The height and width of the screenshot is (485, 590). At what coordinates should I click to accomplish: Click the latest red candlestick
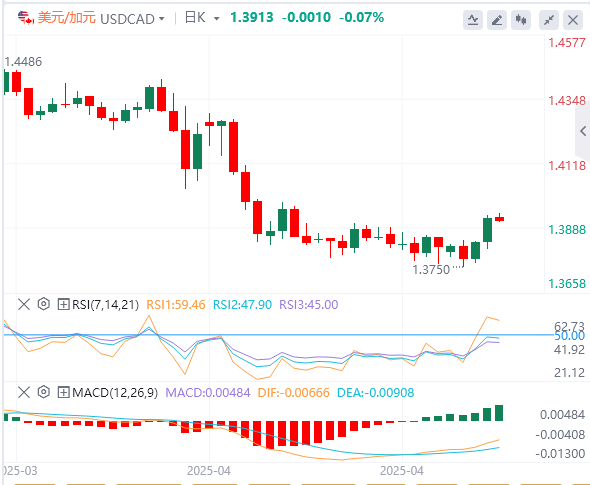pyautogui.click(x=499, y=218)
